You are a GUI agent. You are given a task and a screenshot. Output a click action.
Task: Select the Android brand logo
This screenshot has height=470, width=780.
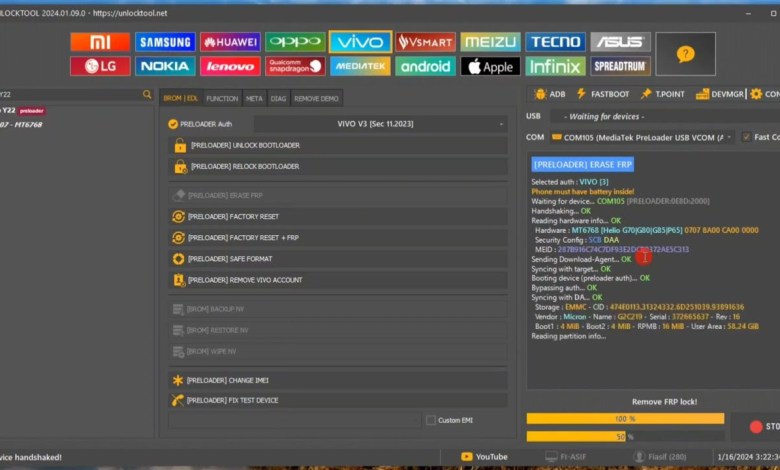pyautogui.click(x=425, y=66)
